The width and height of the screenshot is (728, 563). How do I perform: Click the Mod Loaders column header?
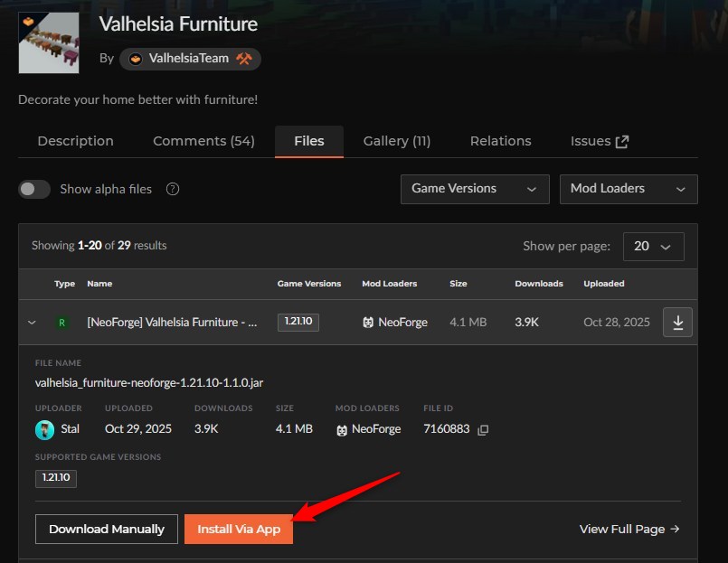tap(390, 284)
